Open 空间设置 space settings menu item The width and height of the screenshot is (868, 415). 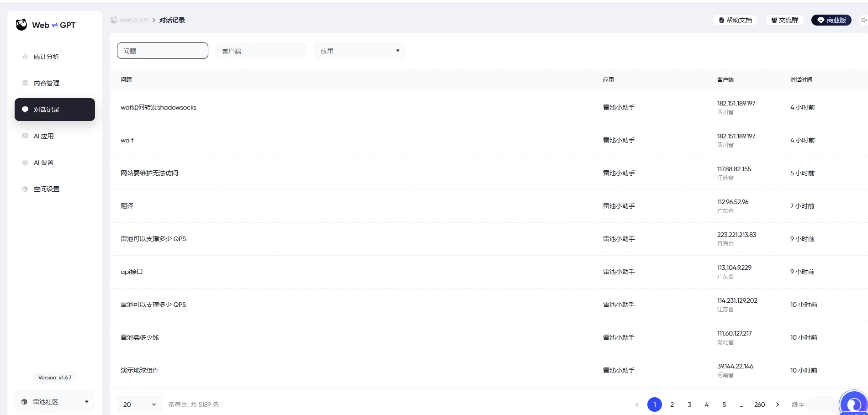pyautogui.click(x=55, y=189)
